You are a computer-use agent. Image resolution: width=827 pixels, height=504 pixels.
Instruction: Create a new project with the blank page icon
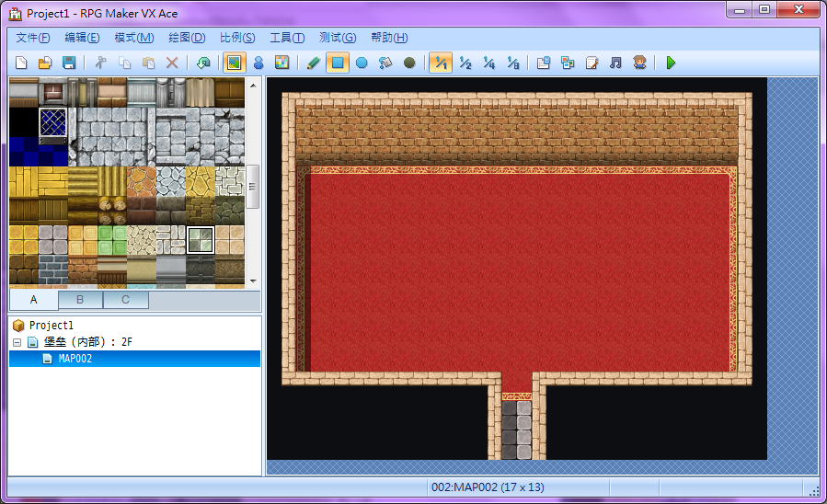pyautogui.click(x=21, y=63)
